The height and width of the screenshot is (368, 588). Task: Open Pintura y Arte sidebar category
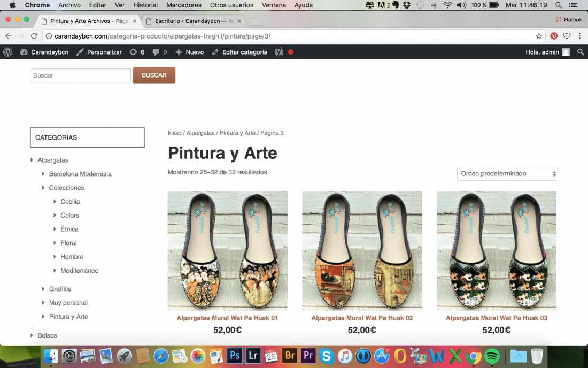[68, 317]
